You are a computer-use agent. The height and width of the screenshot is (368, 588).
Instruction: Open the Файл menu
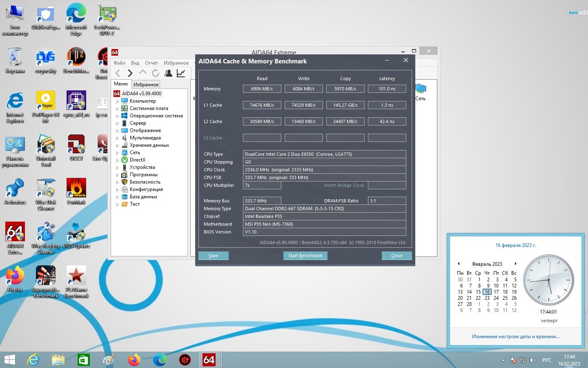(x=119, y=63)
